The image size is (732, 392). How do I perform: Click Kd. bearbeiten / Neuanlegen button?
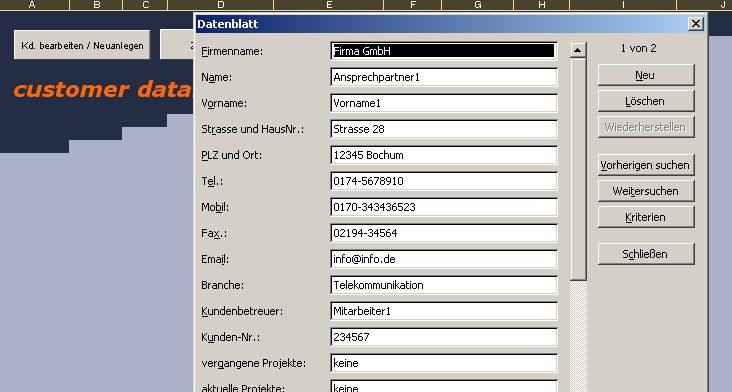(82, 45)
